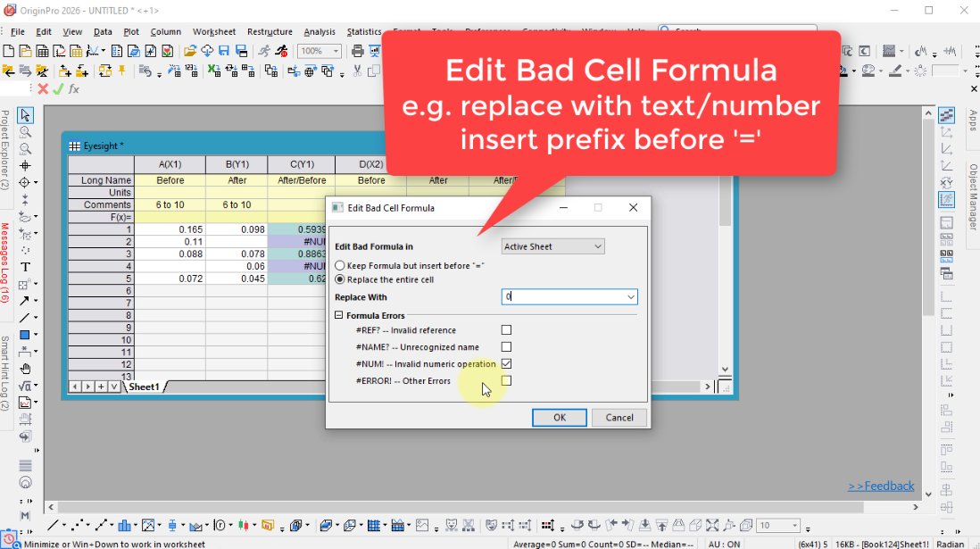Select the Line drawing tool
The image size is (980, 549).
click(x=24, y=318)
